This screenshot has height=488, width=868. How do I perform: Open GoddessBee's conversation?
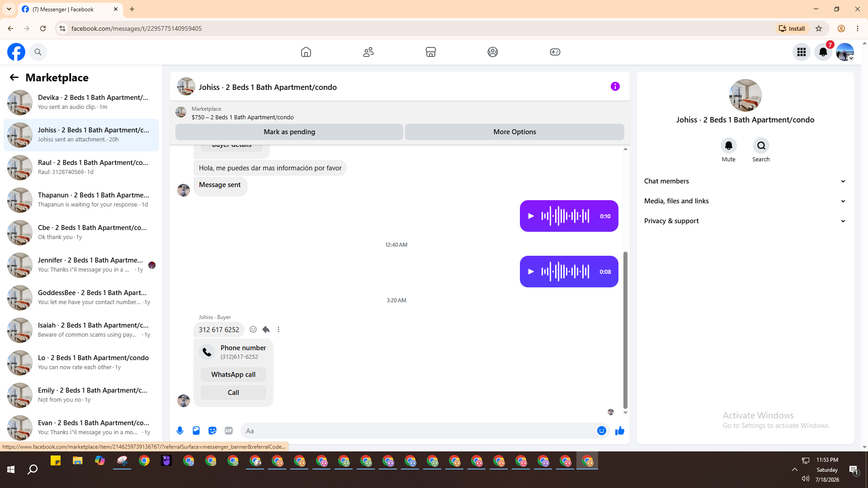click(81, 297)
